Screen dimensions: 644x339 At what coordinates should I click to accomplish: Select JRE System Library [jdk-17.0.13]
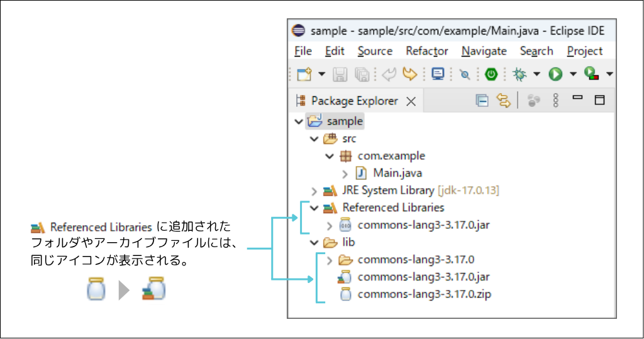pos(421,191)
